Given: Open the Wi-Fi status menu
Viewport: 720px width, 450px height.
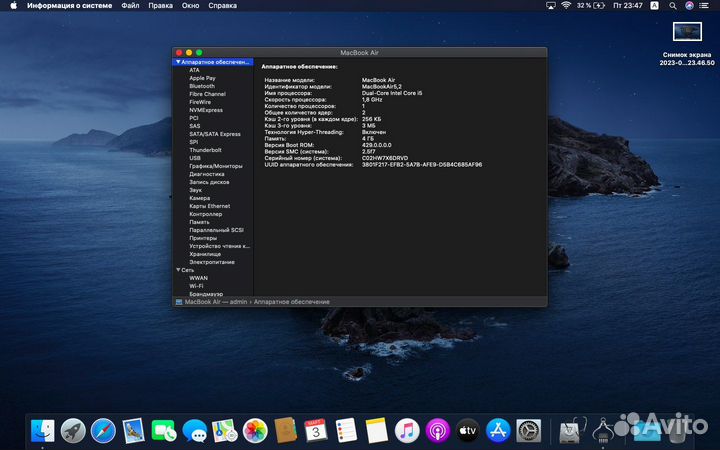Looking at the screenshot, I should (x=566, y=6).
